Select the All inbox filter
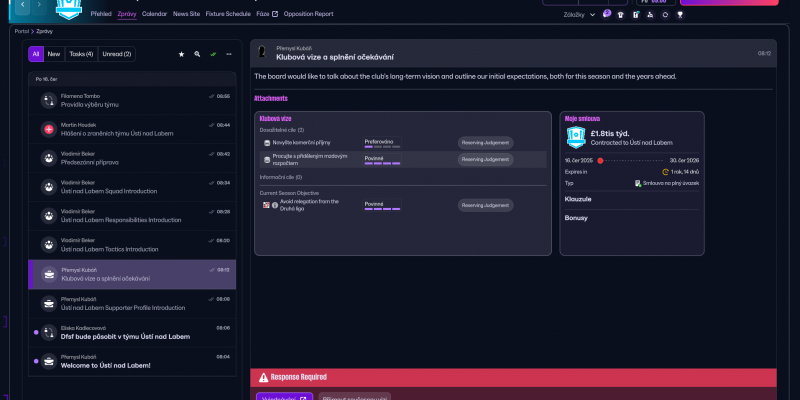The image size is (800, 400). [35, 53]
